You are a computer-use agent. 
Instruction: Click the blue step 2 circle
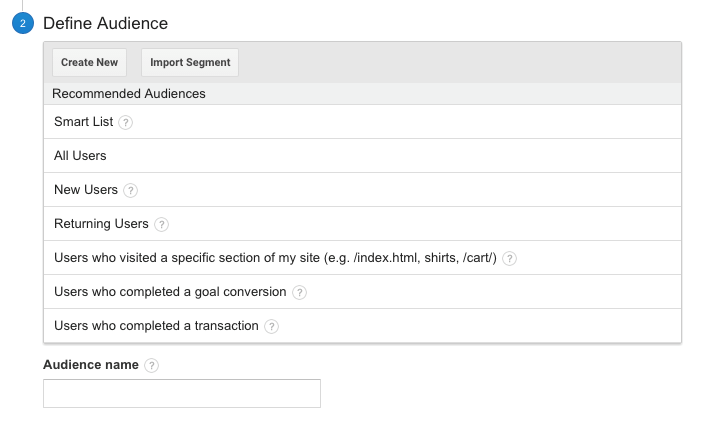[23, 23]
